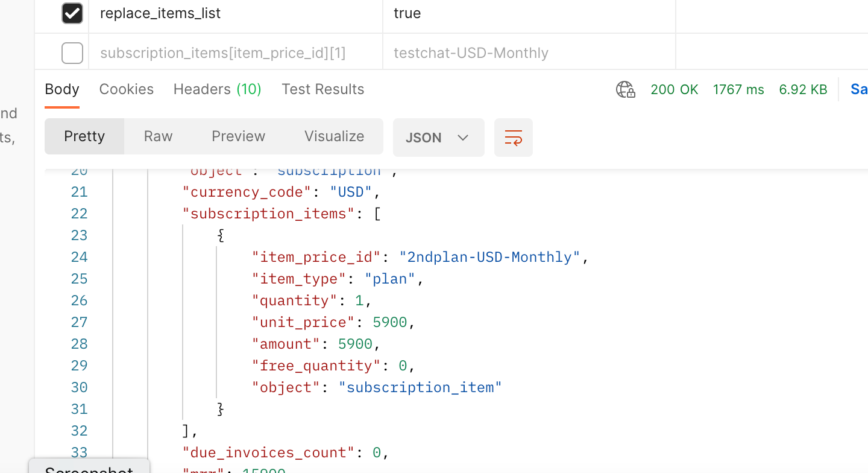
Task: Select the Preview view mode
Action: [238, 136]
